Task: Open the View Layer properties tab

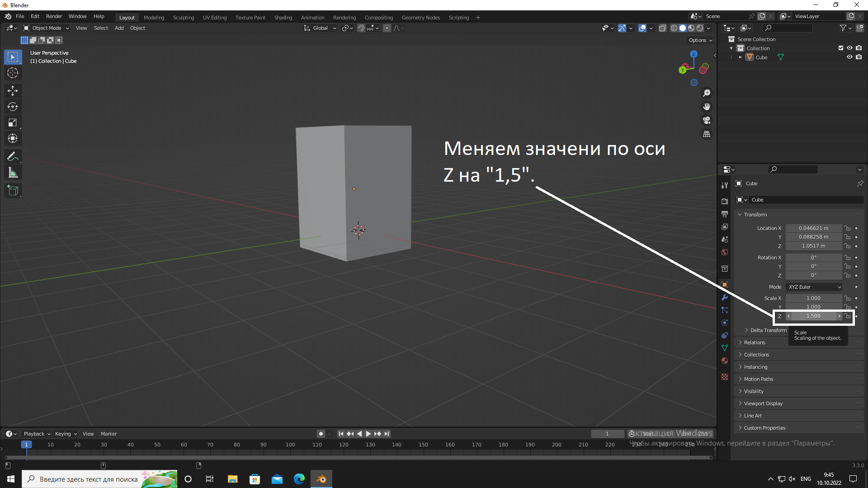Action: [x=725, y=226]
